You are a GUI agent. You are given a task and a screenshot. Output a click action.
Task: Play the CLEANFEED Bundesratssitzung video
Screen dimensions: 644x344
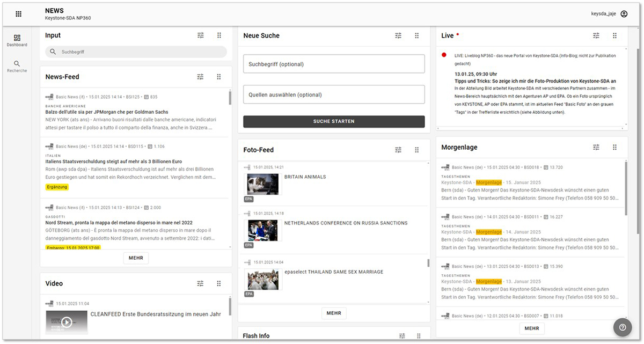pyautogui.click(x=67, y=322)
